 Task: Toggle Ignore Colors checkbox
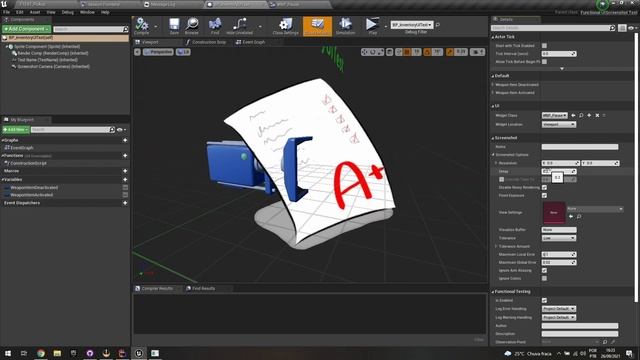click(x=544, y=278)
